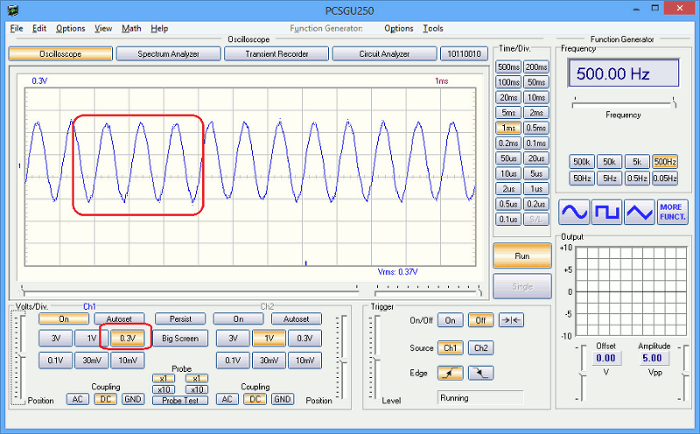Click the Run button
700x434 pixels.
tap(522, 256)
